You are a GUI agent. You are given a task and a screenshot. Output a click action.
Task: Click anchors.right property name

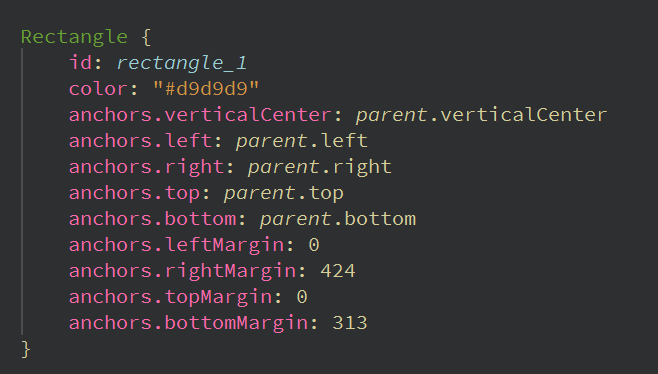click(x=146, y=167)
